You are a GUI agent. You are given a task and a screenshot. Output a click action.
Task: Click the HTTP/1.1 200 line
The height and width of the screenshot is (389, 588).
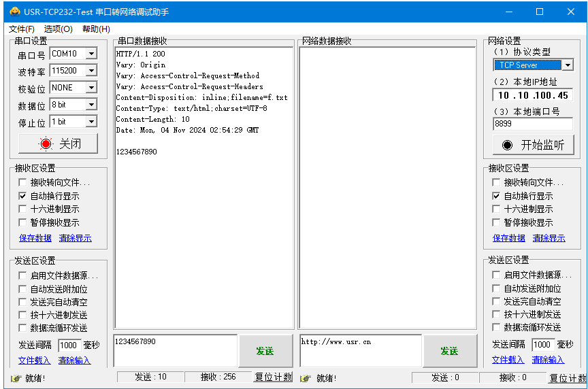[x=141, y=54]
